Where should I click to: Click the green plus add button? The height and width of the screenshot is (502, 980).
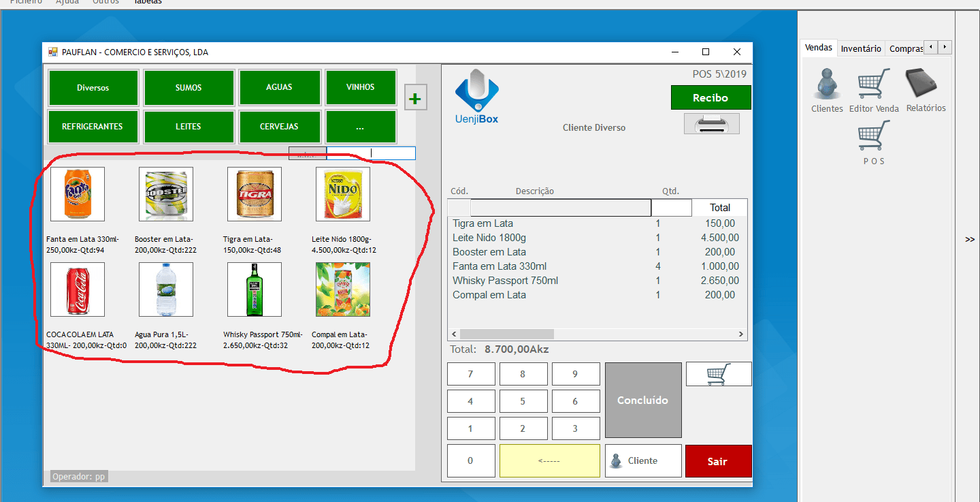tap(414, 98)
